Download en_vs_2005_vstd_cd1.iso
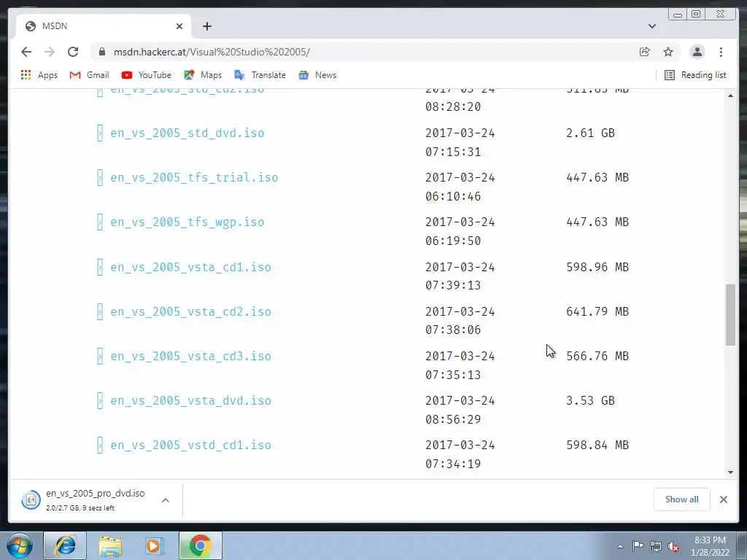Screen dimensions: 747x560 pos(190,446)
